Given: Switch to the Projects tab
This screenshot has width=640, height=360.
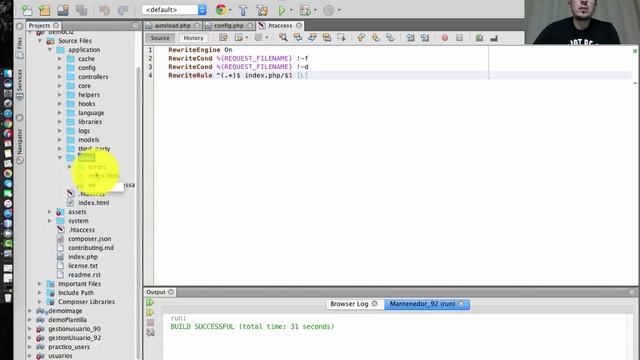Looking at the screenshot, I should [x=40, y=25].
